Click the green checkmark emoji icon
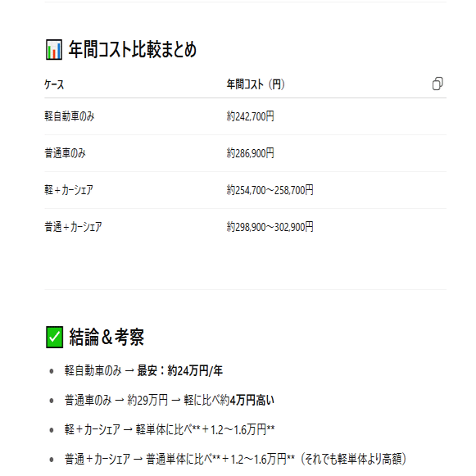476x476 pixels. pyautogui.click(x=54, y=337)
